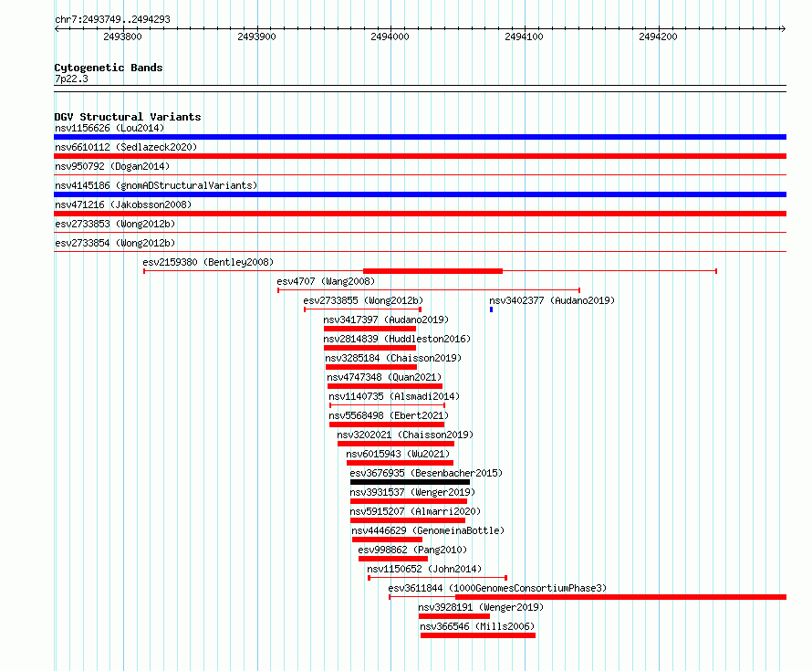Open the nsv3285184 (Chaisson2019) variant label
812x671 pixels.
(393, 358)
